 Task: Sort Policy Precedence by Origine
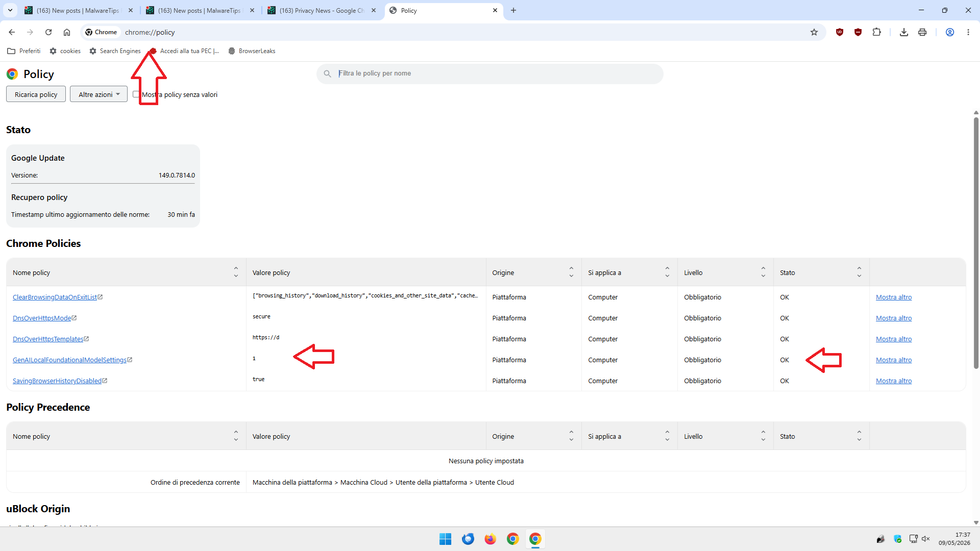(571, 436)
